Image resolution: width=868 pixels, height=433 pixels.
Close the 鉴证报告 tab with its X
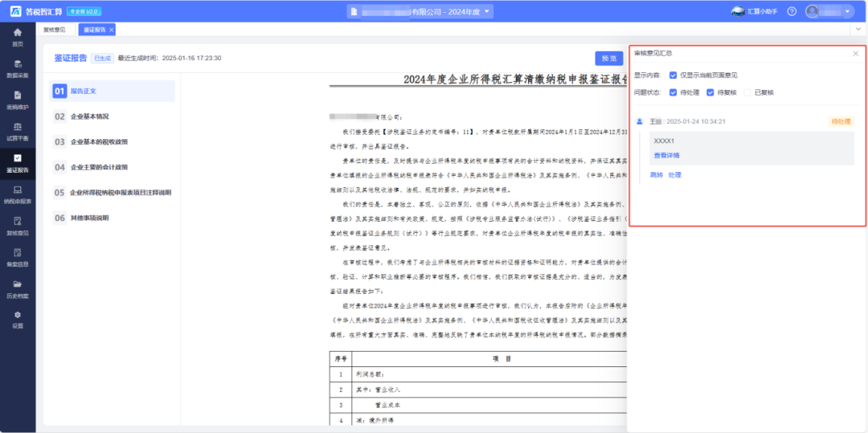[x=111, y=30]
